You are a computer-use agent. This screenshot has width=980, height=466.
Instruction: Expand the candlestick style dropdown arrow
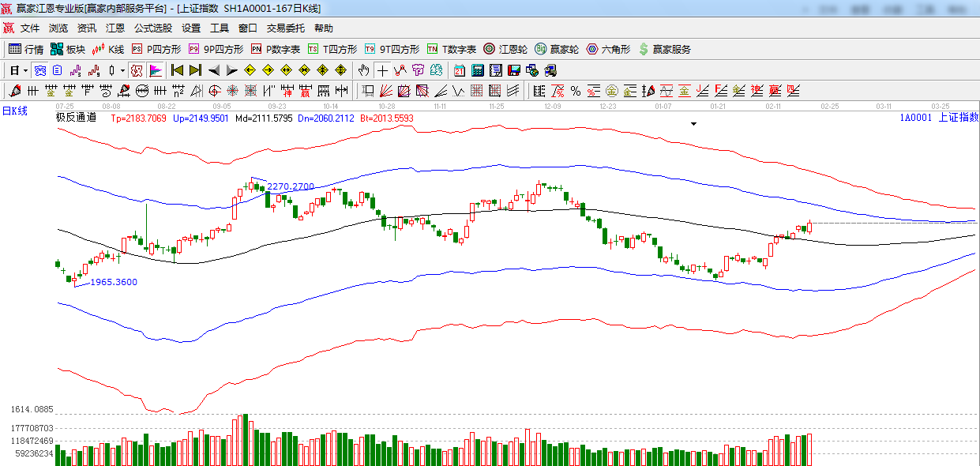click(122, 70)
